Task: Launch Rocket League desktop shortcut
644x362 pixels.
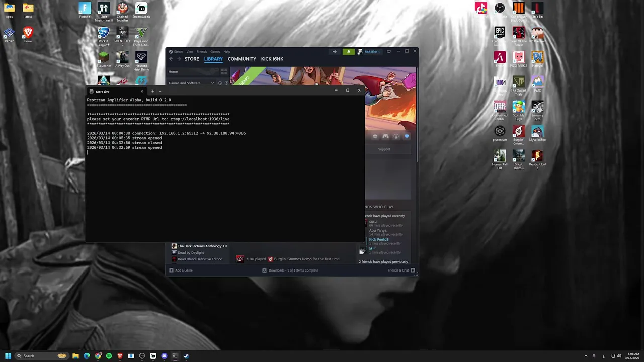Action: point(104,36)
